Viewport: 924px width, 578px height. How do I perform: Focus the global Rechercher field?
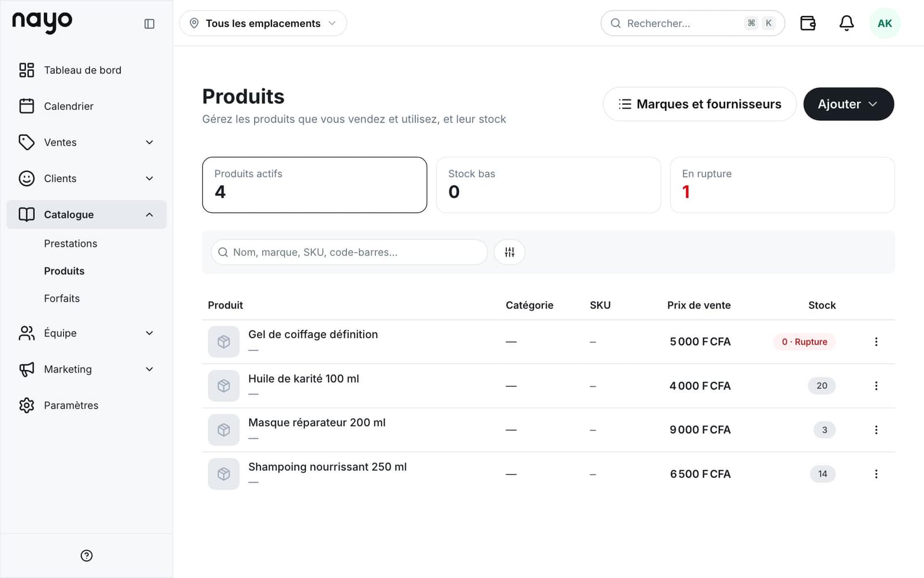coord(692,23)
